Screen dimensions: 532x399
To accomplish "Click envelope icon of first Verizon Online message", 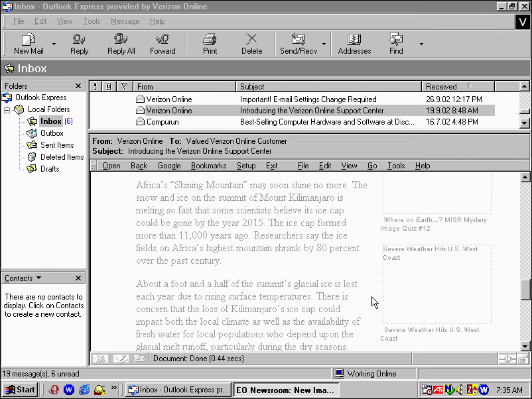I will [x=140, y=99].
